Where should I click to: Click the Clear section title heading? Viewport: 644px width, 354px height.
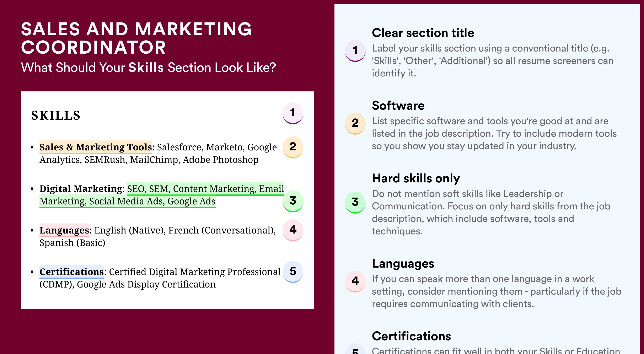[423, 33]
